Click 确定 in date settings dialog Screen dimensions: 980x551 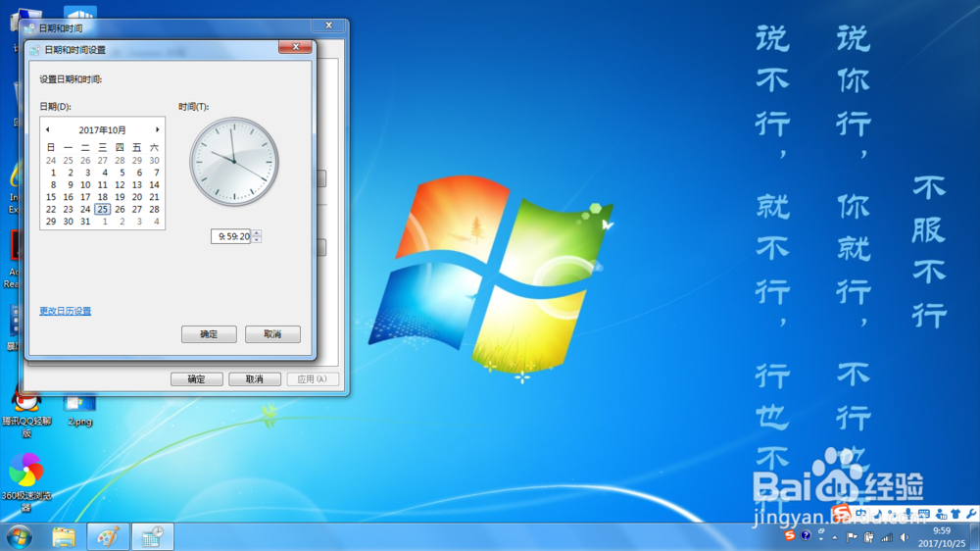[x=209, y=334]
